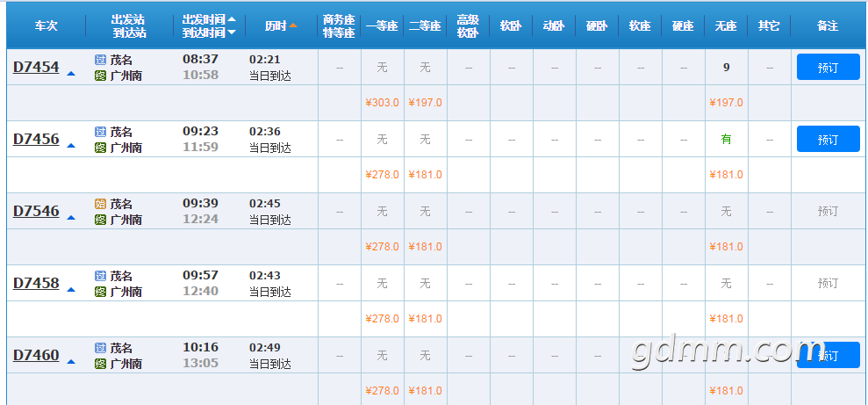Sort by 出发时间 ascending arrow
Image resolution: width=868 pixels, height=405 pixels.
(x=232, y=19)
